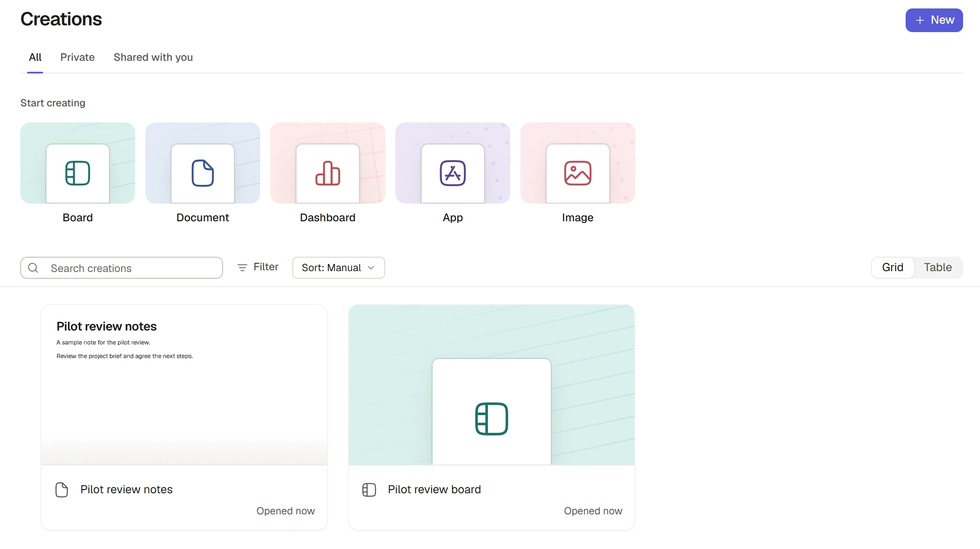
Task: Click the Image label under Start creating
Action: click(578, 218)
